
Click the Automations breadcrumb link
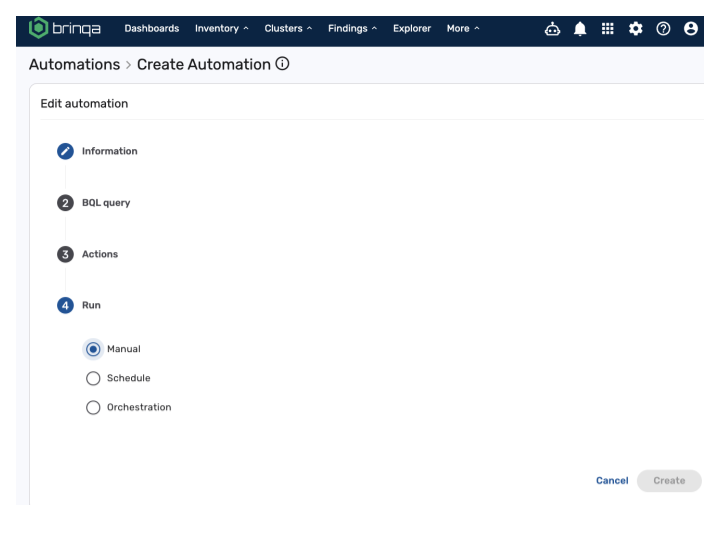click(74, 64)
